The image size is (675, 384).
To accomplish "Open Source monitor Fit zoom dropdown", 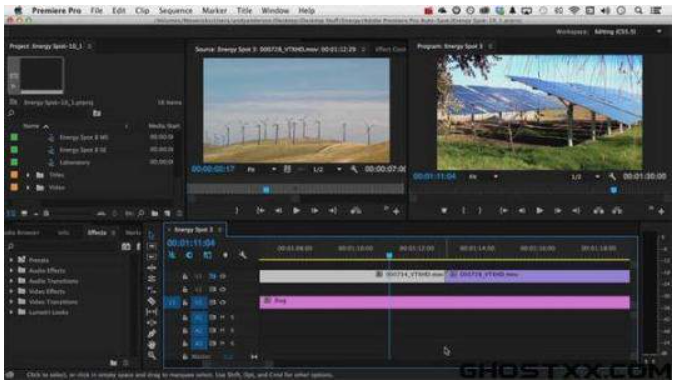I will [x=262, y=169].
